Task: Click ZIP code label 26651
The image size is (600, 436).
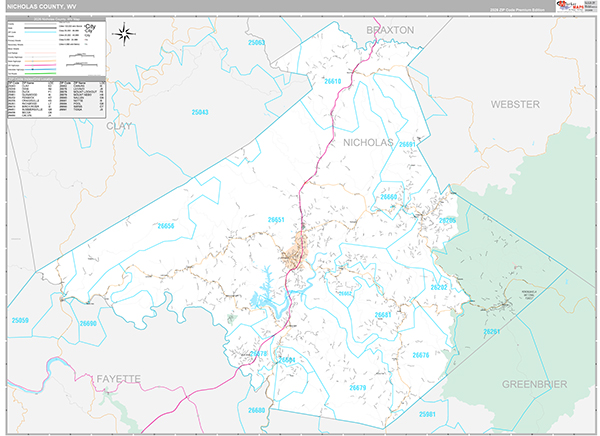Action: click(x=276, y=220)
